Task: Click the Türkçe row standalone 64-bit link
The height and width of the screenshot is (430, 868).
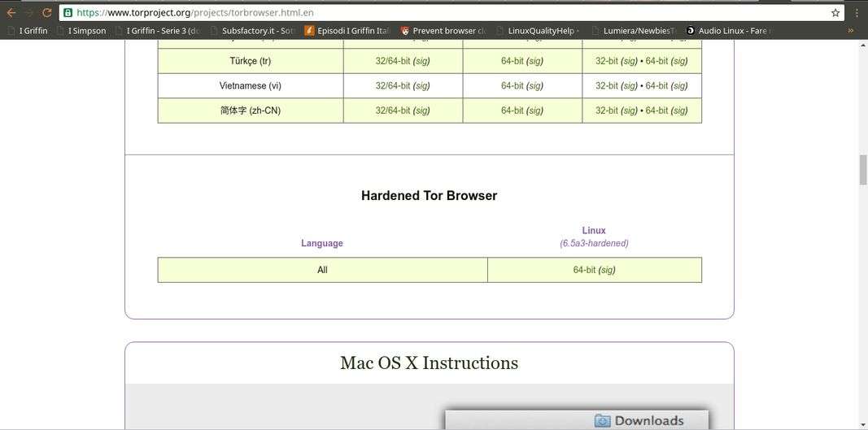Action: coord(512,61)
